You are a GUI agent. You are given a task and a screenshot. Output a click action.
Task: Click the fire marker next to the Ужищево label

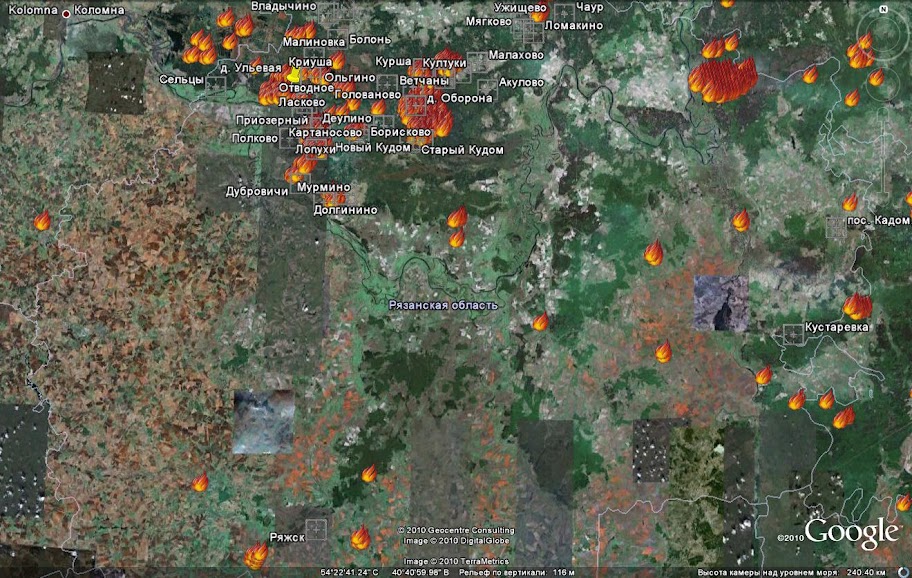540,12
